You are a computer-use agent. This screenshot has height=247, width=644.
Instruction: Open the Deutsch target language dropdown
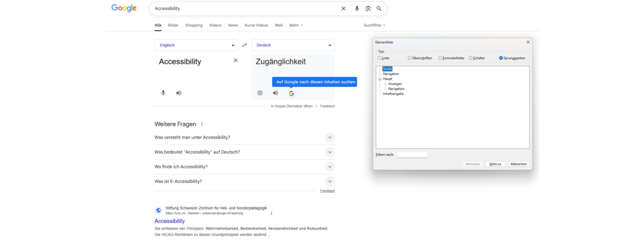click(x=293, y=45)
